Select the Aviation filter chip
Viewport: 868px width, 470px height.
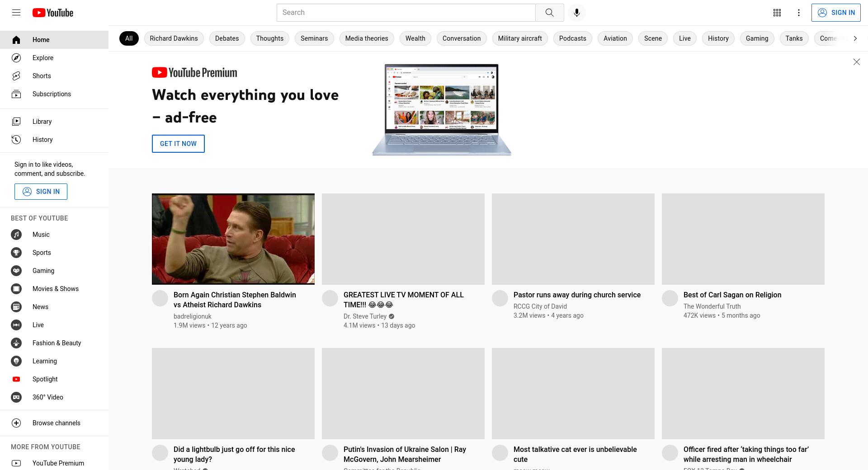[x=615, y=38]
